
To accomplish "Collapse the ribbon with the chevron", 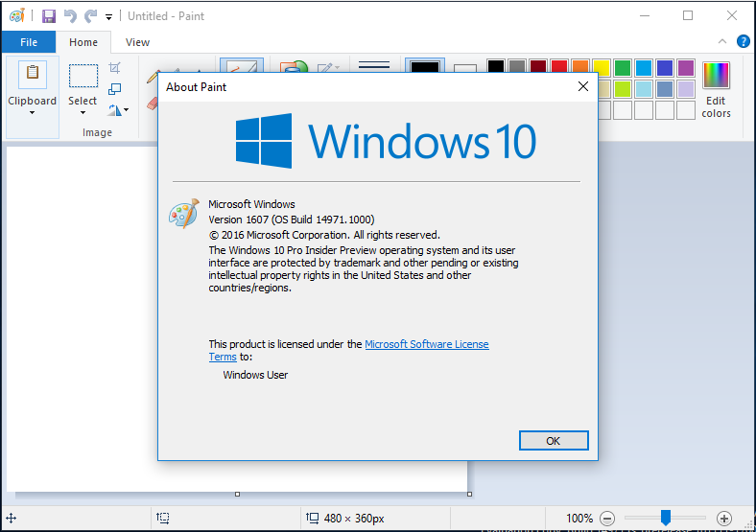I will pyautogui.click(x=721, y=41).
